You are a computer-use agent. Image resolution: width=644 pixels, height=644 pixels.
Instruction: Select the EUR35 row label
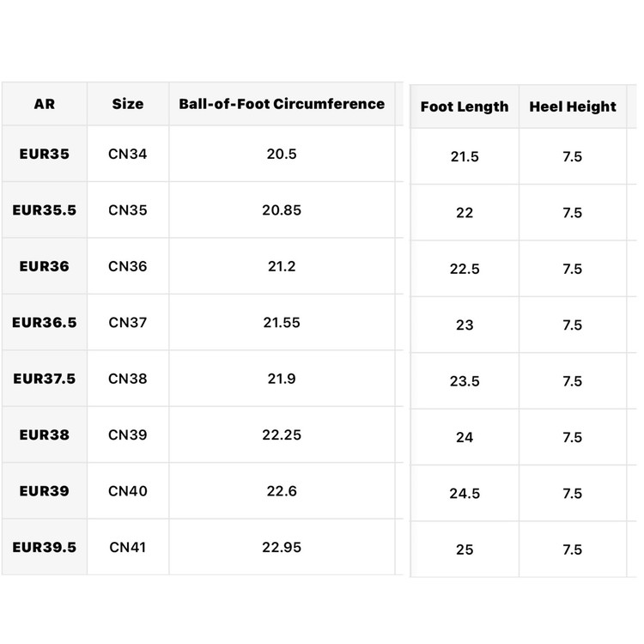click(45, 154)
